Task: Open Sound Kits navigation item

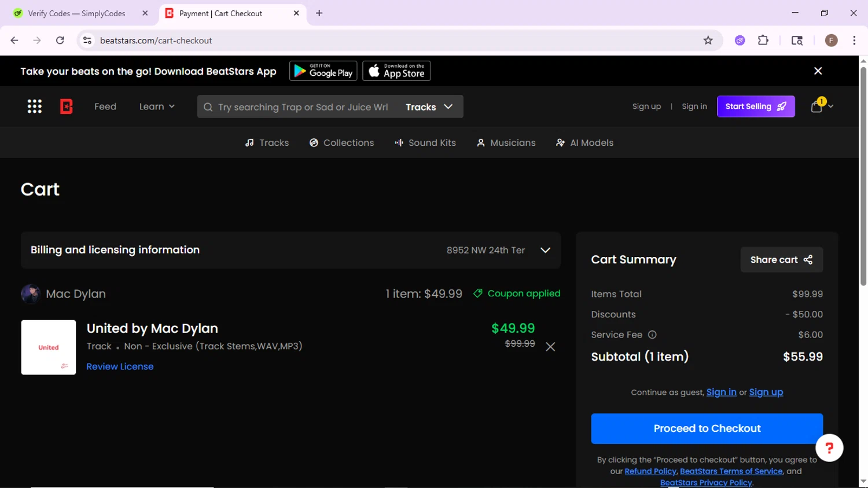Action: [425, 143]
